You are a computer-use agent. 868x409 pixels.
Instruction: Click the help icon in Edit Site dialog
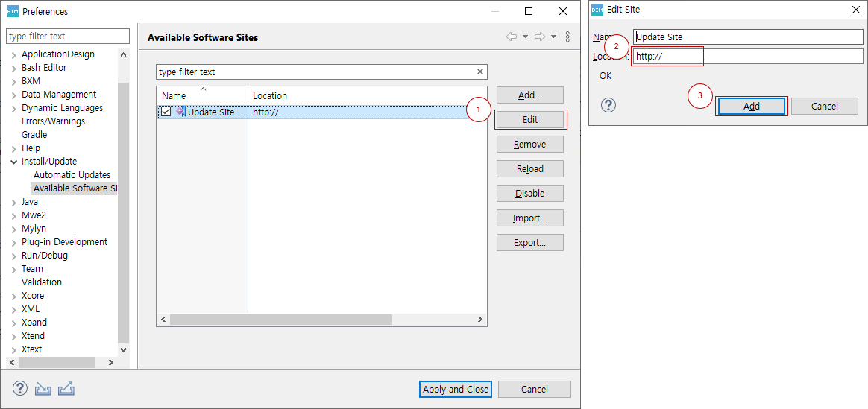tap(608, 105)
